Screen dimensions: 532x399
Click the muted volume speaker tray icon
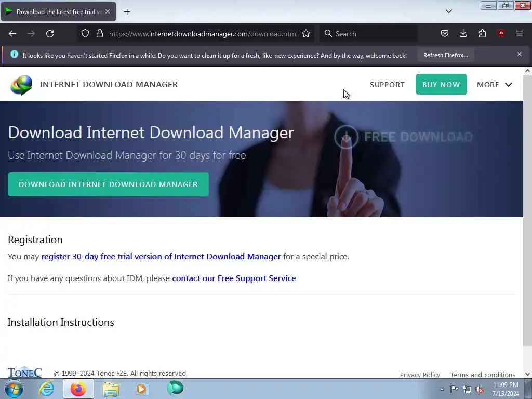(480, 390)
